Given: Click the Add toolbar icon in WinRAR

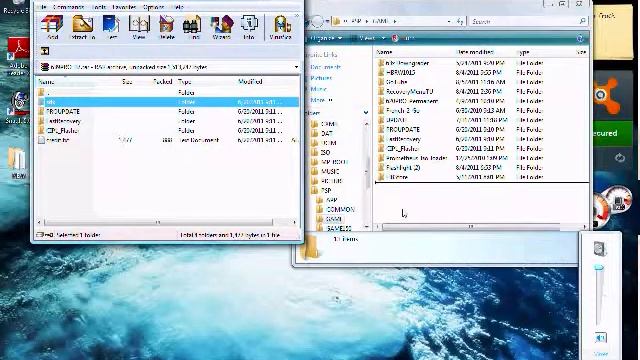Looking at the screenshot, I should pyautogui.click(x=52, y=27).
